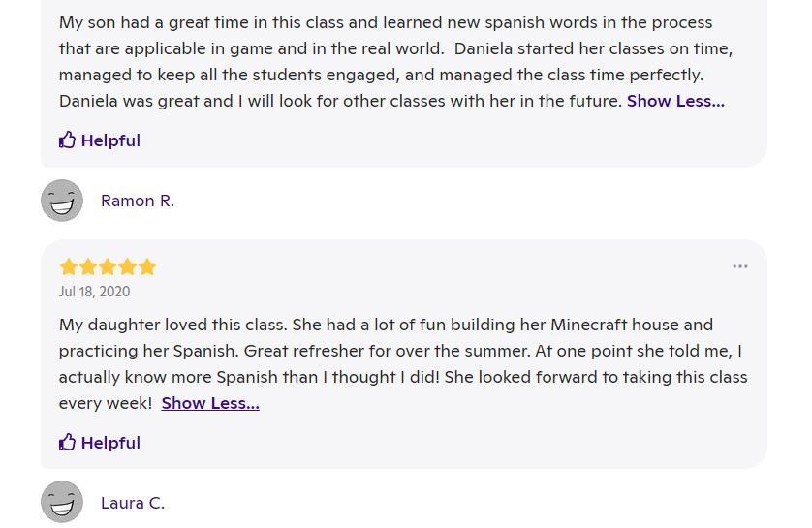Click the Jul 18, 2020 review date

(x=94, y=292)
